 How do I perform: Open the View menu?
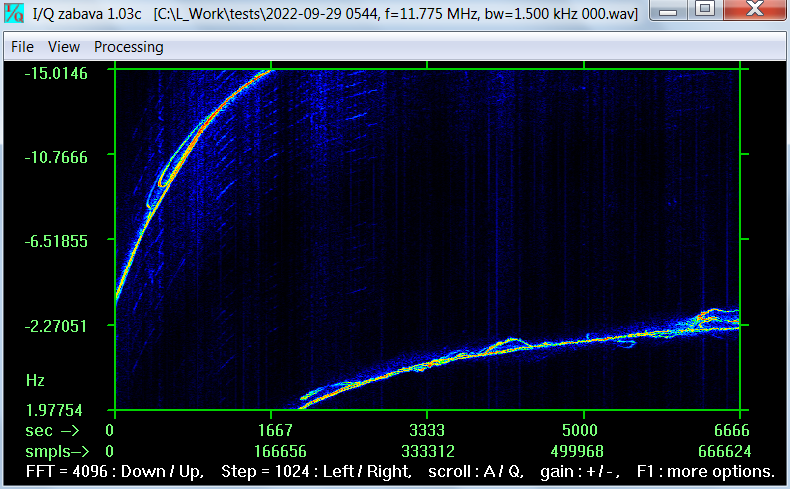64,47
